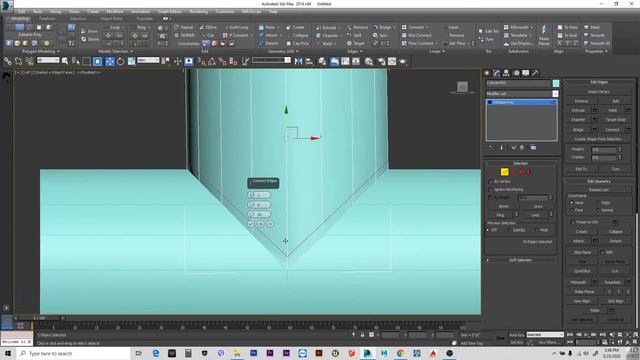Click the Weight value input field
The image size is (640, 360).
pos(604,150)
